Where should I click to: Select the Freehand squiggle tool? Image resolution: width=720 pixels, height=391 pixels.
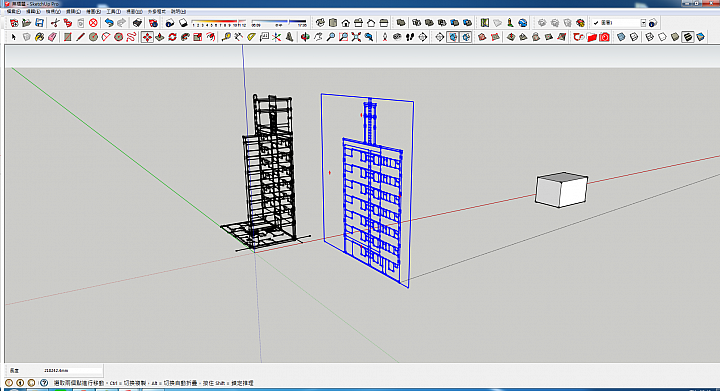131,37
